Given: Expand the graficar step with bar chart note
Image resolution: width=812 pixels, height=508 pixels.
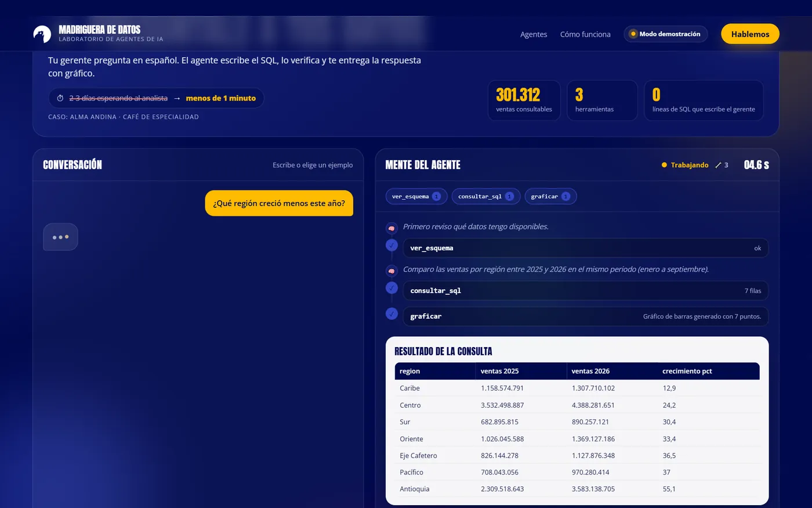Looking at the screenshot, I should pyautogui.click(x=586, y=316).
